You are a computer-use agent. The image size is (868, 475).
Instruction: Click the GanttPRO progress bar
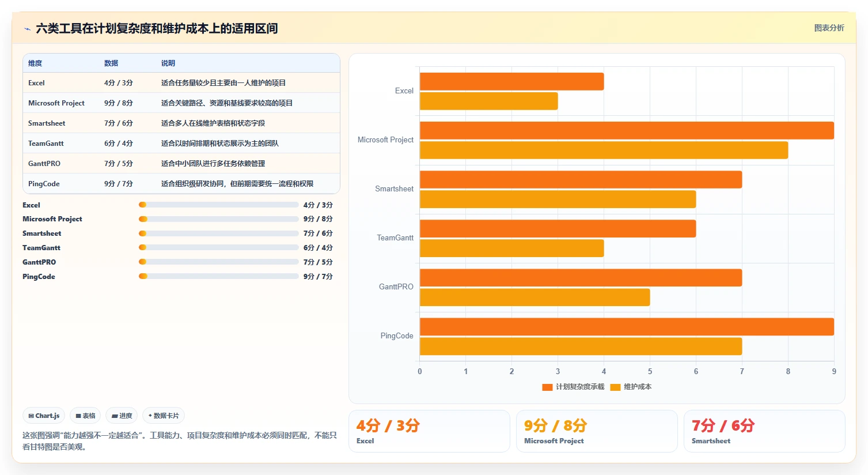coord(218,262)
